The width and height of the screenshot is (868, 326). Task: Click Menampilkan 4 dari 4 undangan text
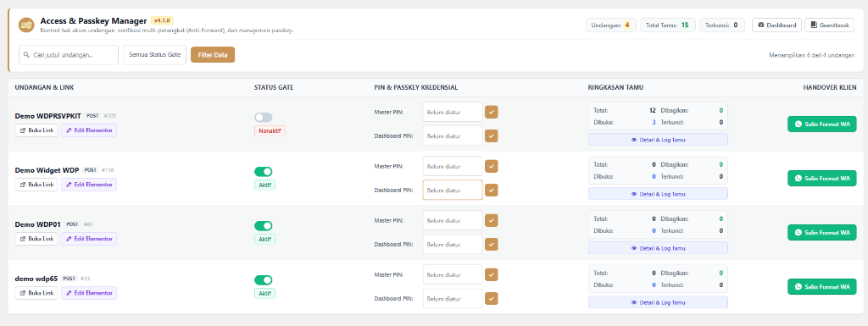point(812,55)
